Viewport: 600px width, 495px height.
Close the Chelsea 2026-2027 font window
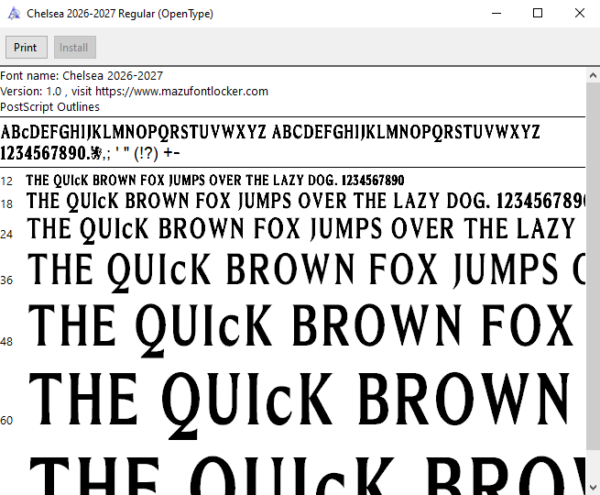[x=579, y=13]
